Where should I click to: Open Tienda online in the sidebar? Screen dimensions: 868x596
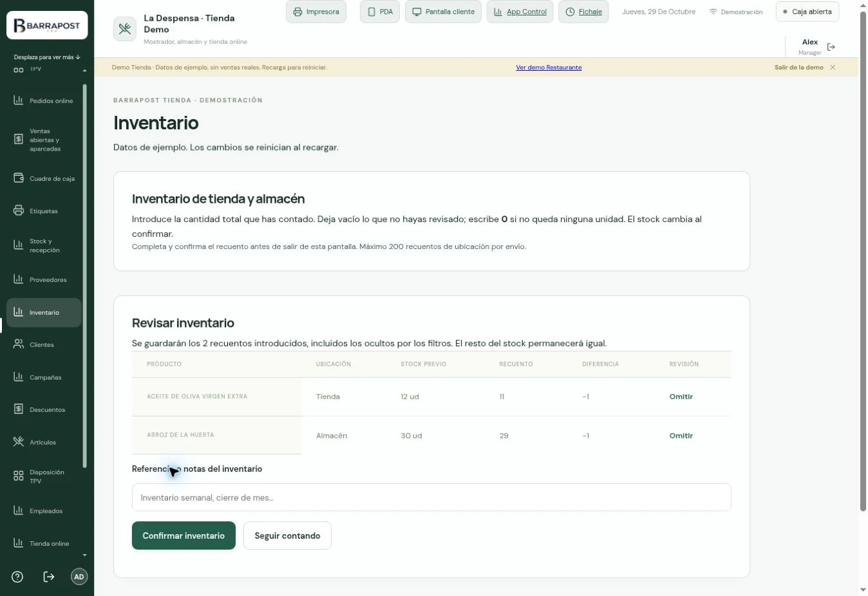point(44,544)
